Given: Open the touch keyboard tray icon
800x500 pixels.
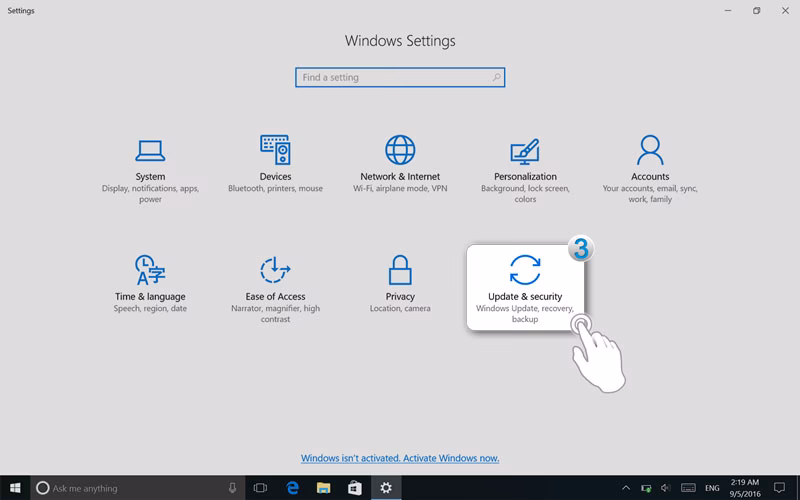Looking at the screenshot, I should click(688, 488).
